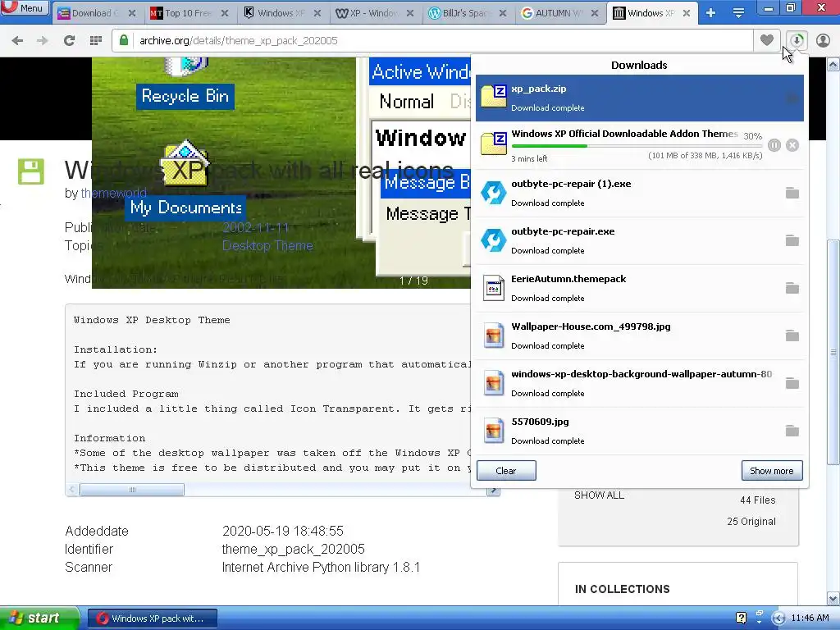This screenshot has width=840, height=630.
Task: Click the EerieAutumn.themepack file icon
Action: coord(493,288)
